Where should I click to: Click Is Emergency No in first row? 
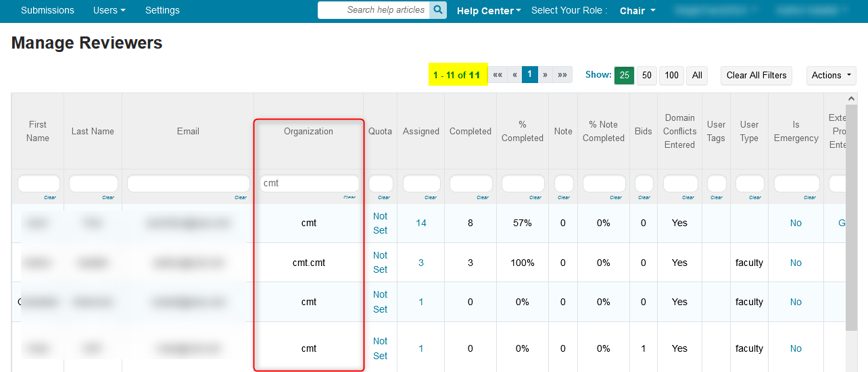(796, 223)
